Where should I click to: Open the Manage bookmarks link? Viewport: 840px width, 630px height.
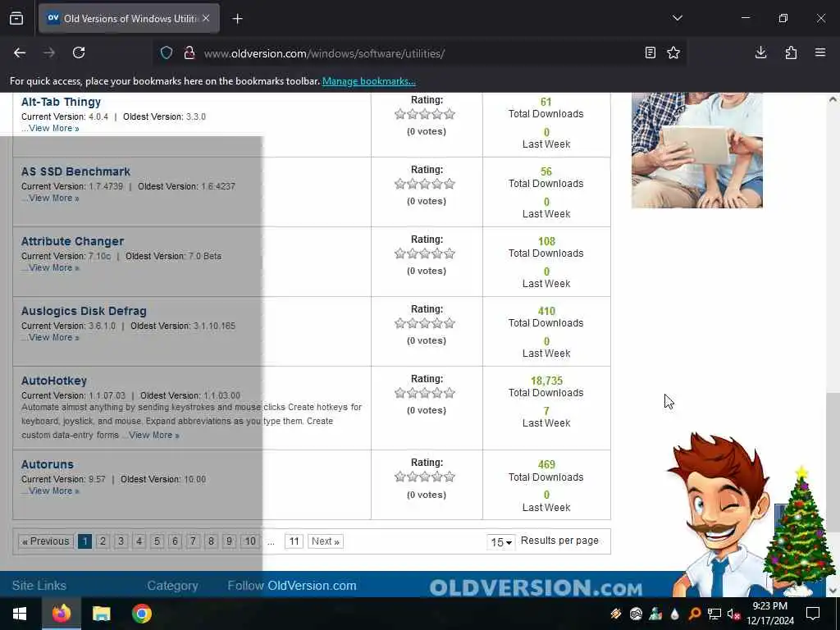click(368, 81)
